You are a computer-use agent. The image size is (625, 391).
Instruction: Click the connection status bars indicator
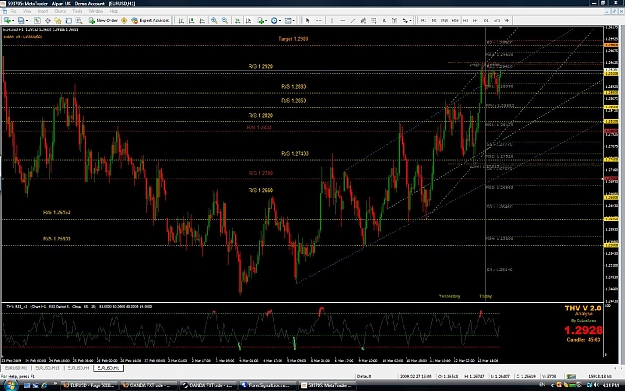tap(572, 376)
